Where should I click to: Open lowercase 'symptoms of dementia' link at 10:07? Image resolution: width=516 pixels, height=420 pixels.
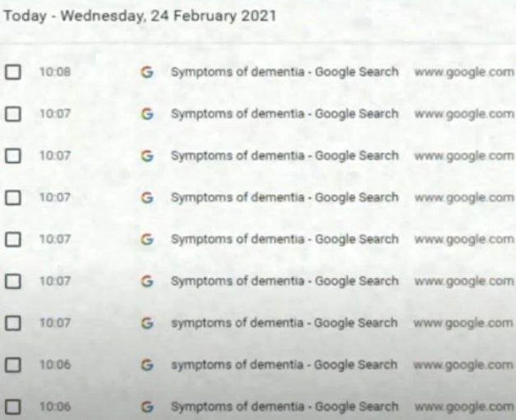pos(284,323)
